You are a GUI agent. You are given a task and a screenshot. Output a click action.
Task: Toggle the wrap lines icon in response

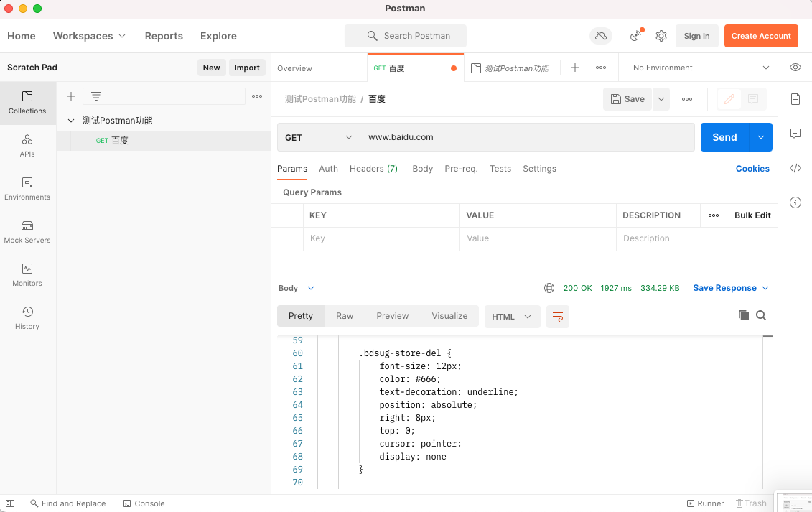[558, 317]
